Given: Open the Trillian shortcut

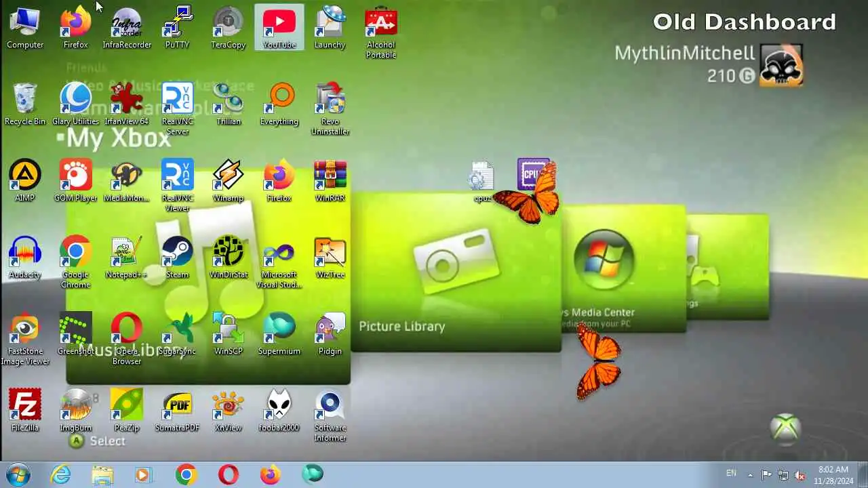Looking at the screenshot, I should click(229, 104).
